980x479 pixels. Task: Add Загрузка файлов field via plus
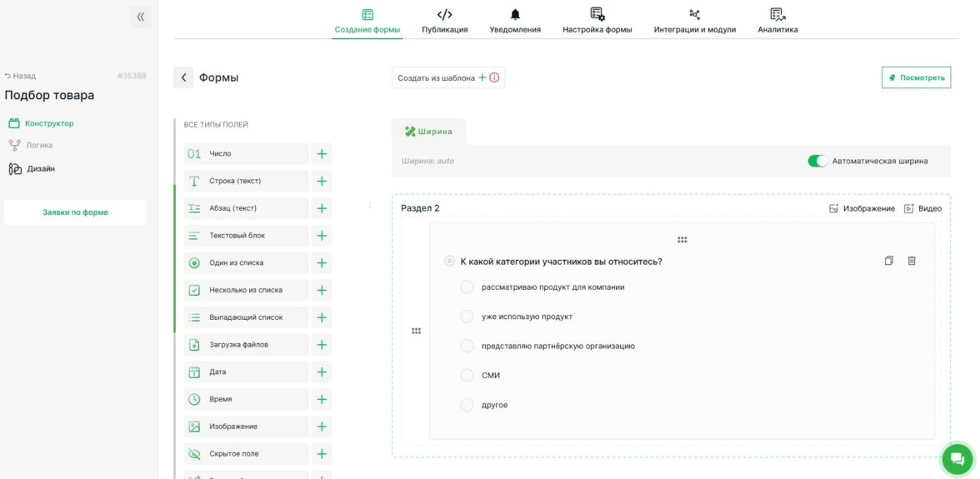pos(322,345)
